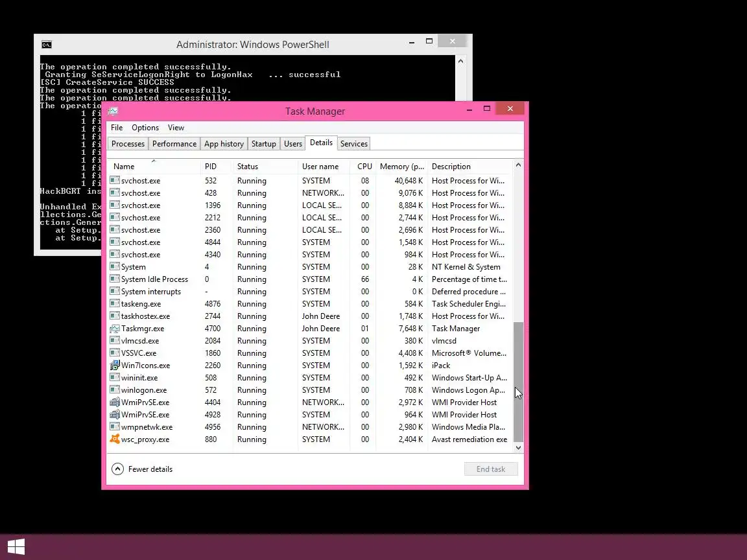This screenshot has height=560, width=747.
Task: Sort by the Name column header
Action: pyautogui.click(x=154, y=166)
